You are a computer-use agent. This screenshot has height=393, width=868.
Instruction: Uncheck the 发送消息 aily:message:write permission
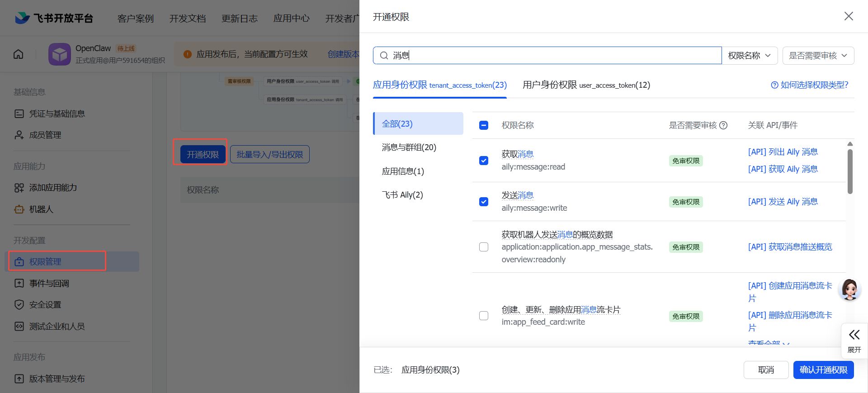[484, 202]
